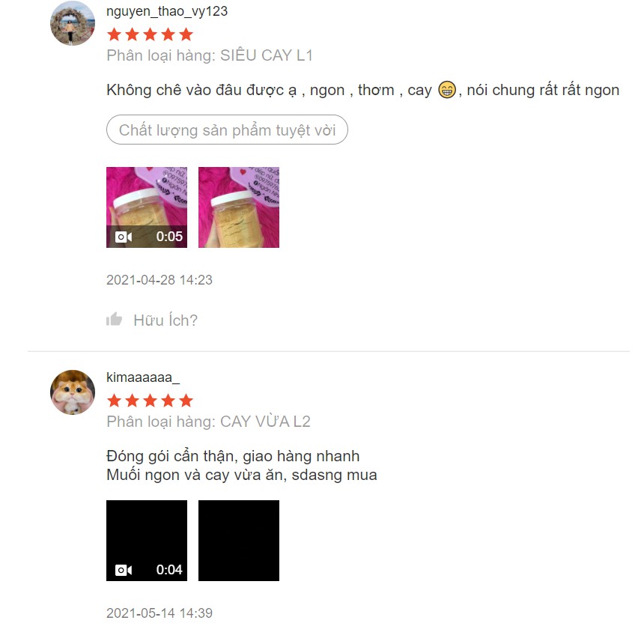Click the 'Phân loại hàng: CAY VỪA L2' label

[208, 422]
